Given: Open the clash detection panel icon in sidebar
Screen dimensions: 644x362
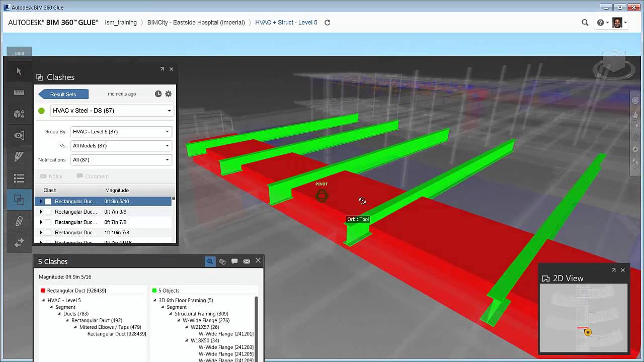Looking at the screenshot, I should coord(19,200).
